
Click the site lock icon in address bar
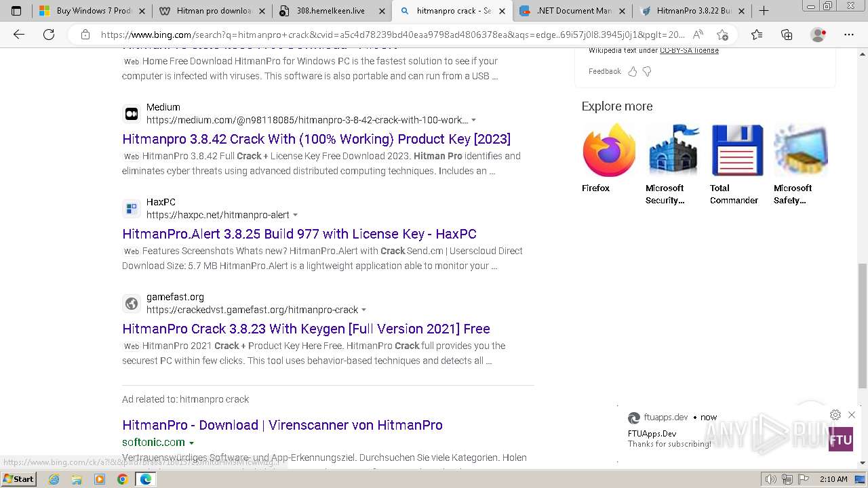(x=85, y=35)
